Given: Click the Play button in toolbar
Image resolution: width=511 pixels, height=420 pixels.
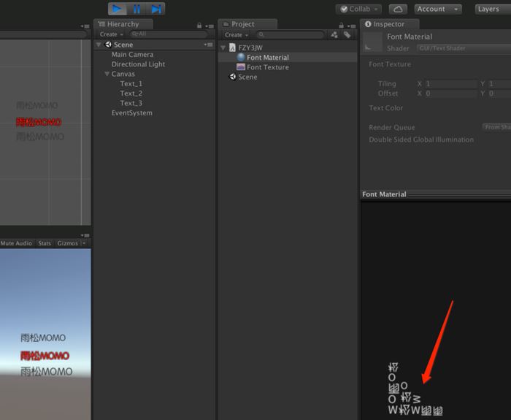Looking at the screenshot, I should pos(117,9).
